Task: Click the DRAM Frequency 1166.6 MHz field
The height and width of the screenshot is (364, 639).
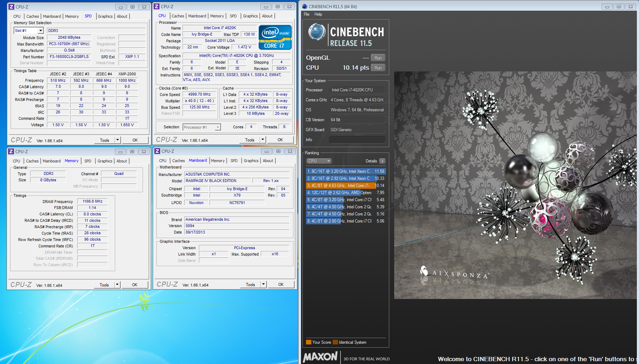Action: [x=93, y=201]
